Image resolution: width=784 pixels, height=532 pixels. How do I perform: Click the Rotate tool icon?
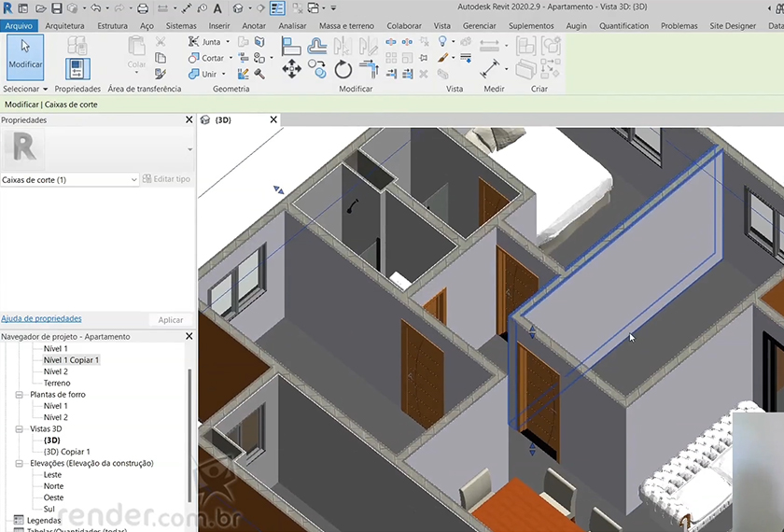[343, 69]
